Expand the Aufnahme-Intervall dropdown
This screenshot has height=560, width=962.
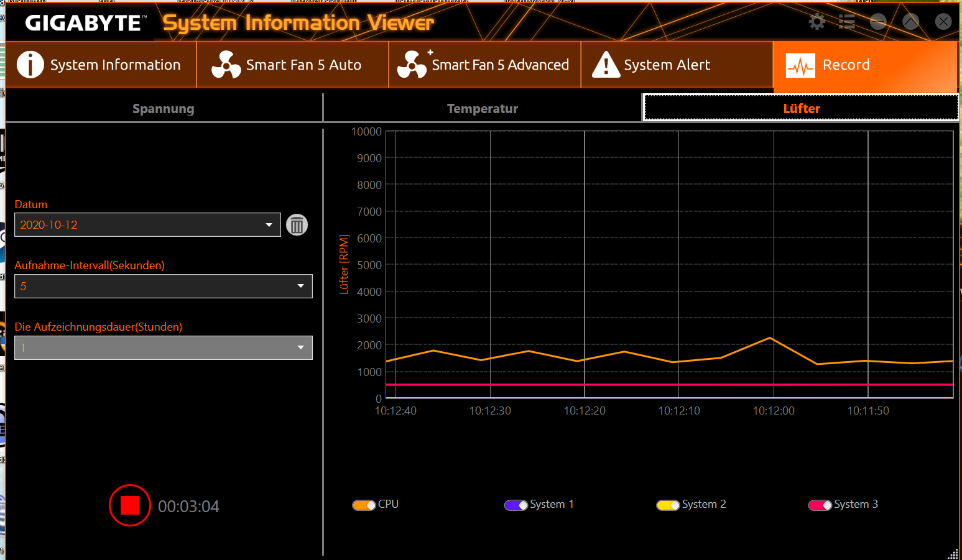pos(164,287)
